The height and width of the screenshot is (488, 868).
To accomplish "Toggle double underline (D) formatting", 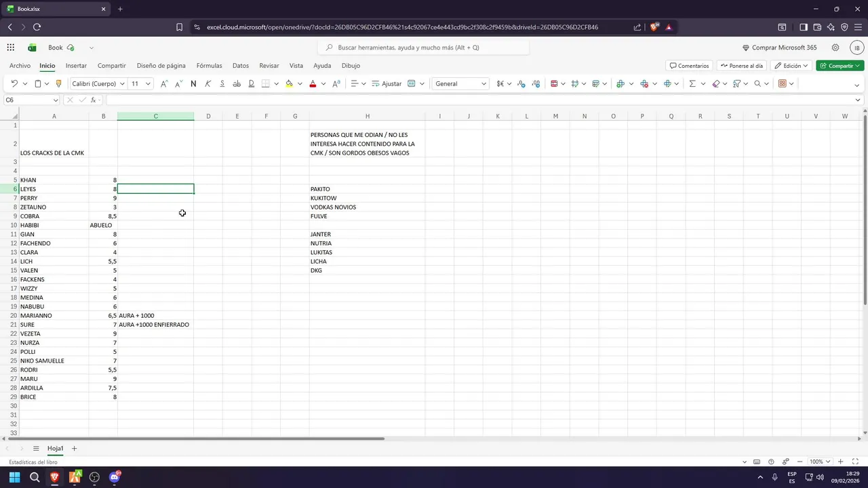I will 251,83.
